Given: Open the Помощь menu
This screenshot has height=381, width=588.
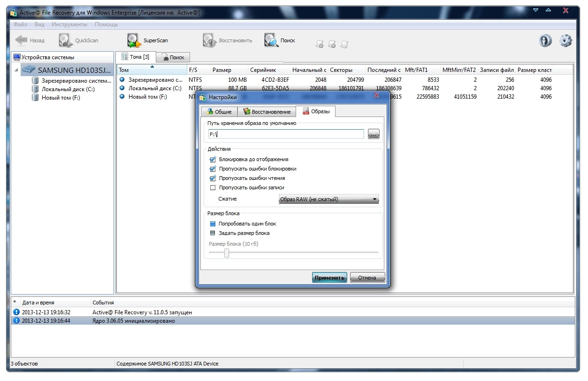Looking at the screenshot, I should pyautogui.click(x=106, y=24).
